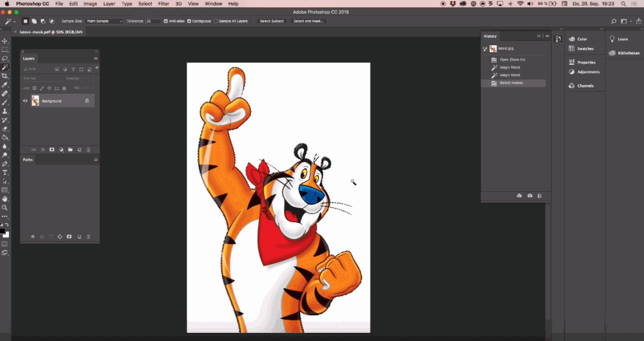Open the fx layer style menu
This screenshot has height=341, width=644.
click(x=43, y=150)
